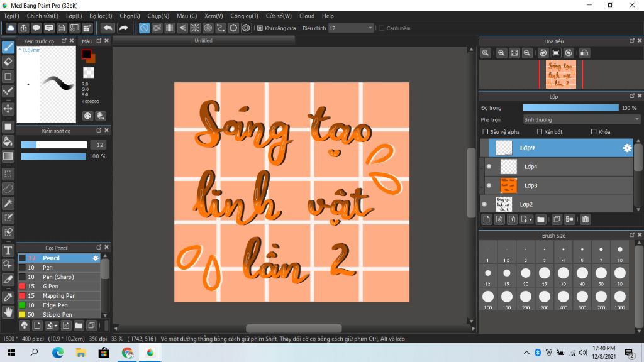644x362 pixels.
Task: Pick the Magic Wand selection tool
Action: (x=8, y=203)
